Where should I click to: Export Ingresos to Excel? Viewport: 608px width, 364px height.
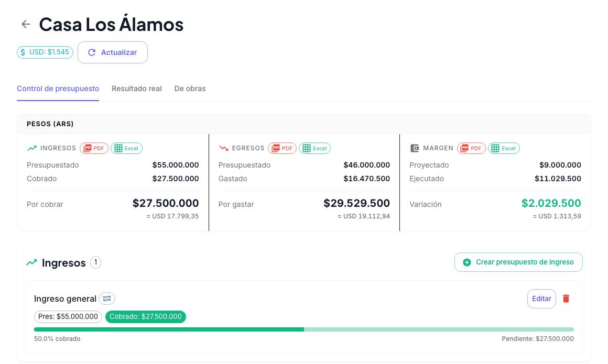(126, 148)
